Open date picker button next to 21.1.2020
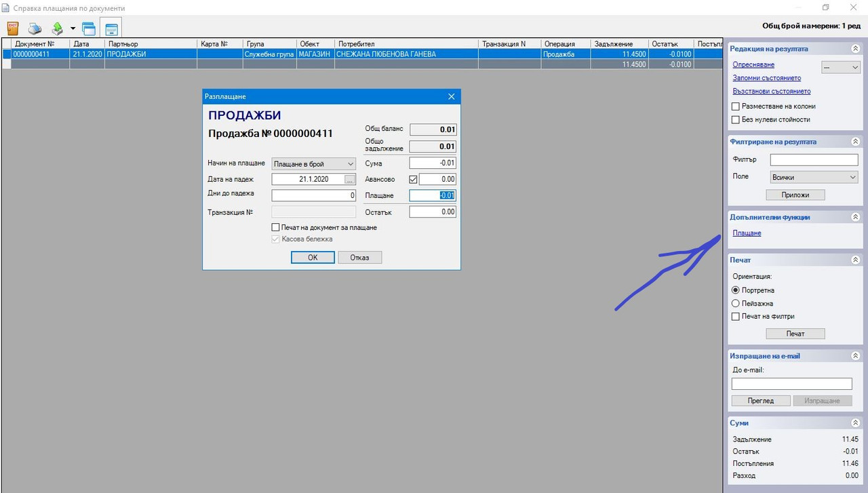 point(350,179)
